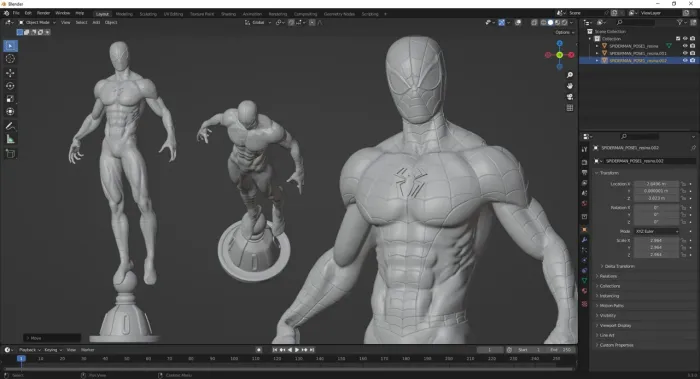Switch perspective/orthographic with grid icon
The height and width of the screenshot is (379, 700).
pos(570,108)
